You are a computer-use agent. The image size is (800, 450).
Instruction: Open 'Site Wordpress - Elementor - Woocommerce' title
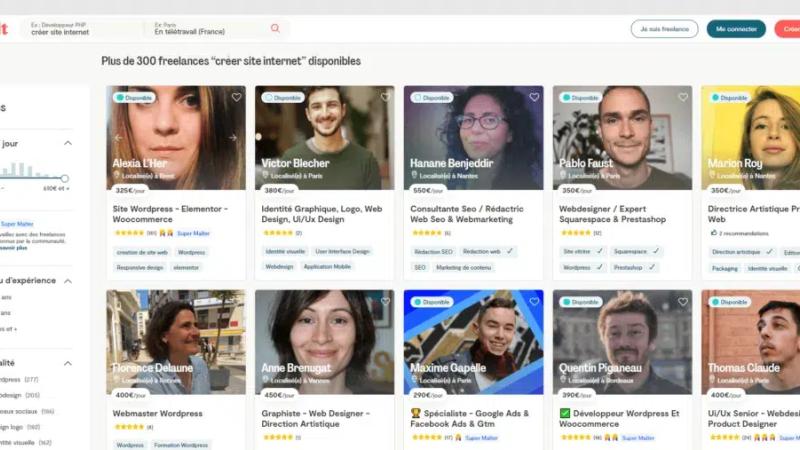[170, 214]
